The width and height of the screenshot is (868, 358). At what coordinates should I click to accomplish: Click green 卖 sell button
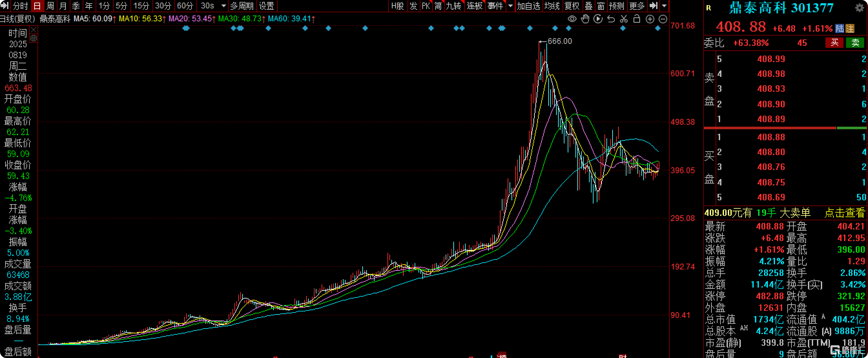pos(855,42)
